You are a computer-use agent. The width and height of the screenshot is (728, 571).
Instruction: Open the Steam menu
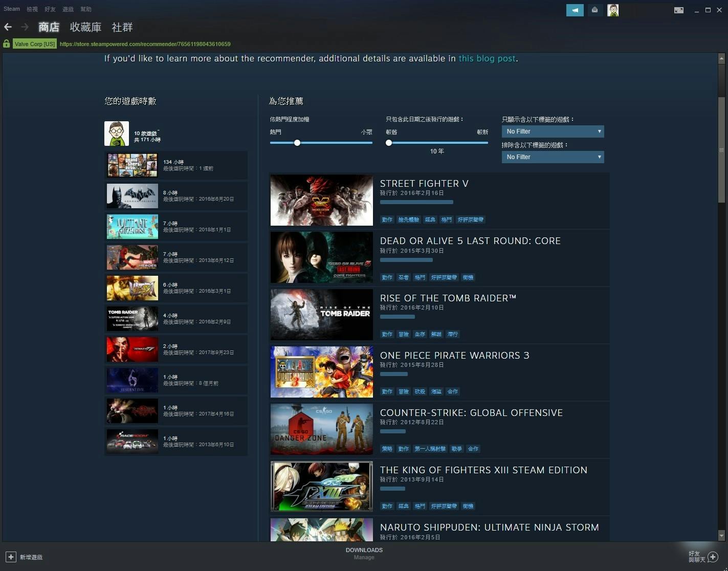point(11,9)
